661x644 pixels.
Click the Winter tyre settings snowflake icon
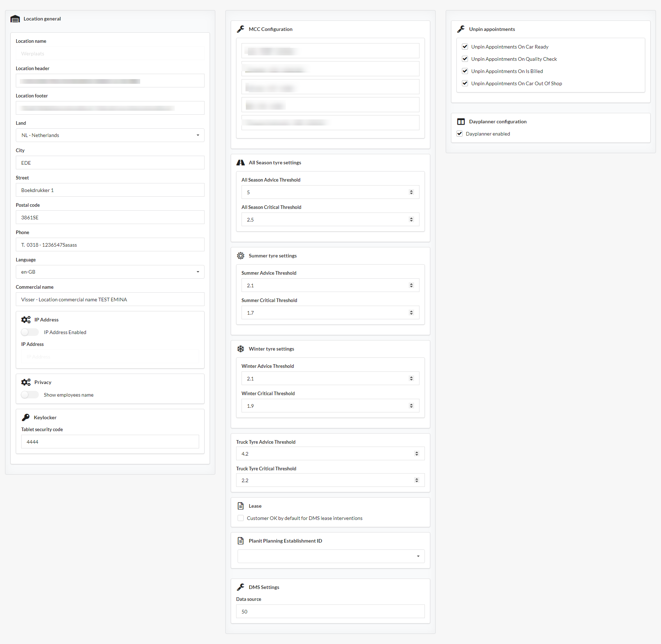[240, 349]
